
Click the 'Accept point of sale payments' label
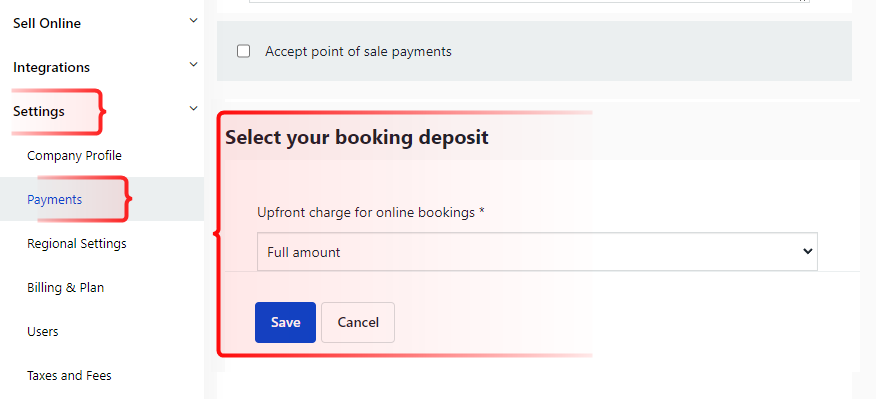pyautogui.click(x=358, y=51)
